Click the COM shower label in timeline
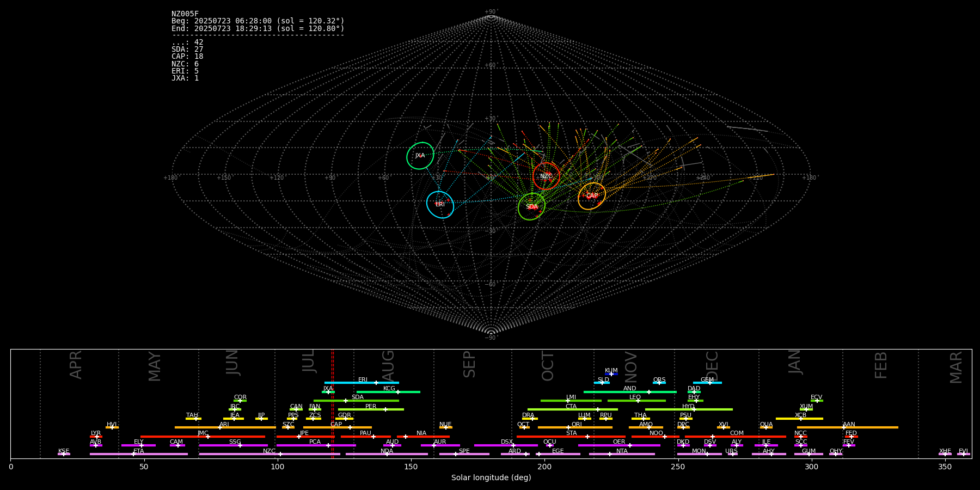Screen dimensions: 980x490 (737, 433)
